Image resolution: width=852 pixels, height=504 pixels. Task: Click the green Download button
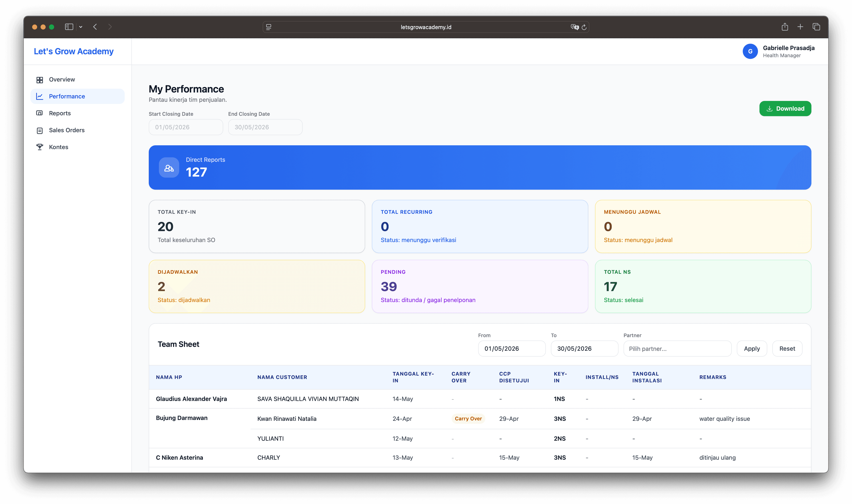pos(785,109)
